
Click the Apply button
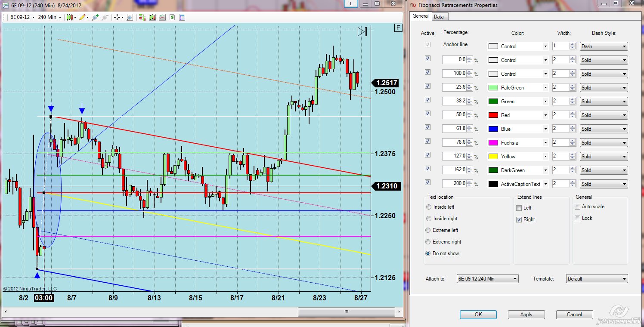coord(526,315)
